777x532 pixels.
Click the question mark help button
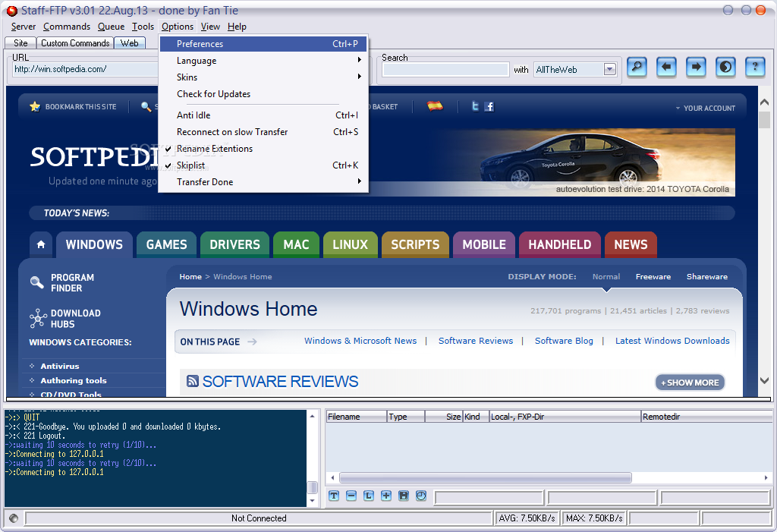coord(755,67)
